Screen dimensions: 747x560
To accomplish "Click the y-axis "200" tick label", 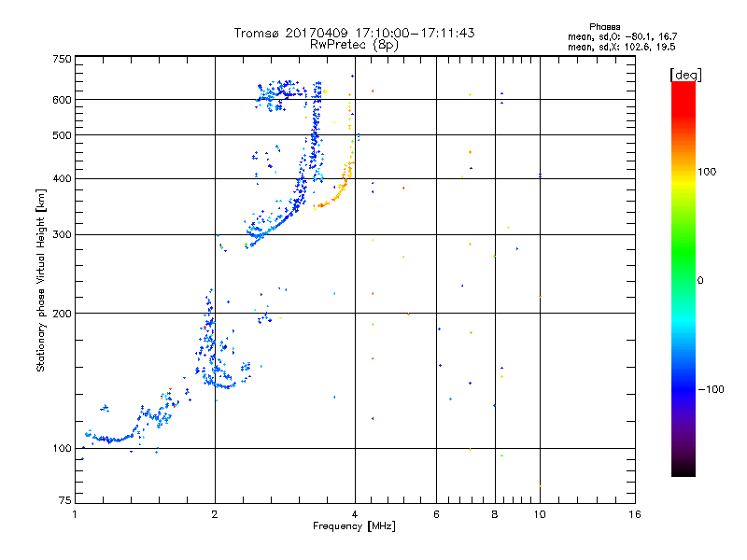I will click(62, 314).
